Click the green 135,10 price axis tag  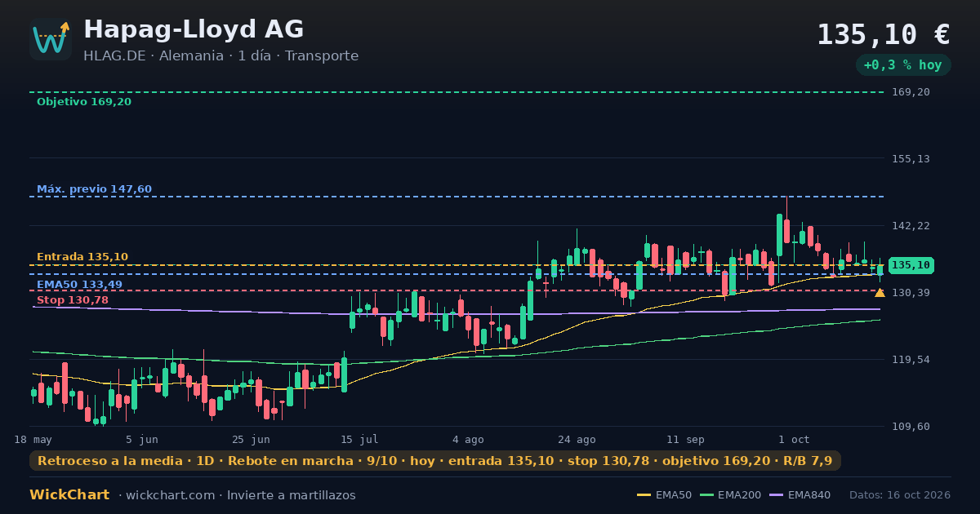coord(911,265)
